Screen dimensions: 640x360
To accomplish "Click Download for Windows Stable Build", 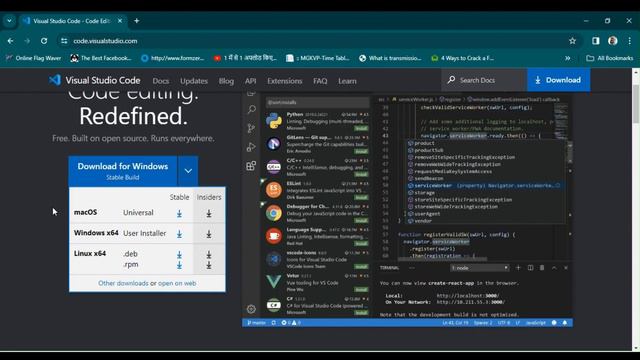I will click(x=123, y=171).
